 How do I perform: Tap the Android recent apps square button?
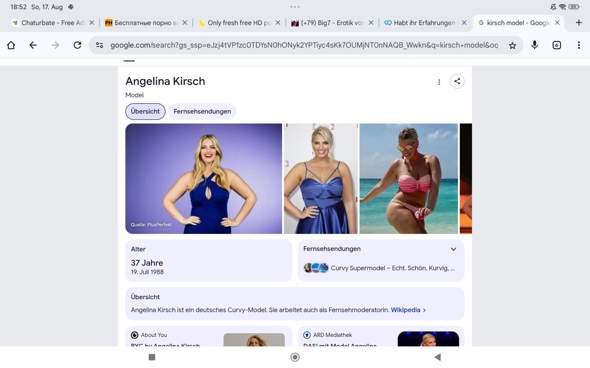point(152,357)
